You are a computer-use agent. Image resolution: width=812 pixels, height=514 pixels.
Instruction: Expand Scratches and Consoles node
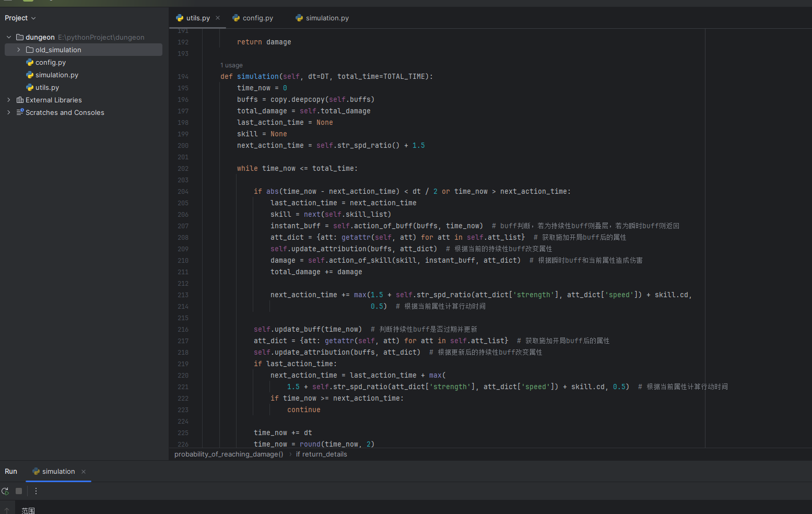pyautogui.click(x=9, y=112)
